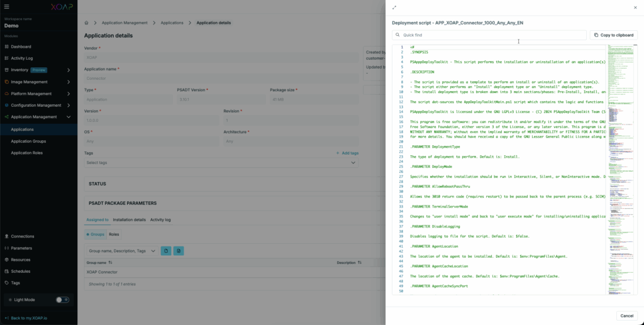Click the Copy to clipboard button
Screen dimensions: 644x325
pyautogui.click(x=614, y=35)
